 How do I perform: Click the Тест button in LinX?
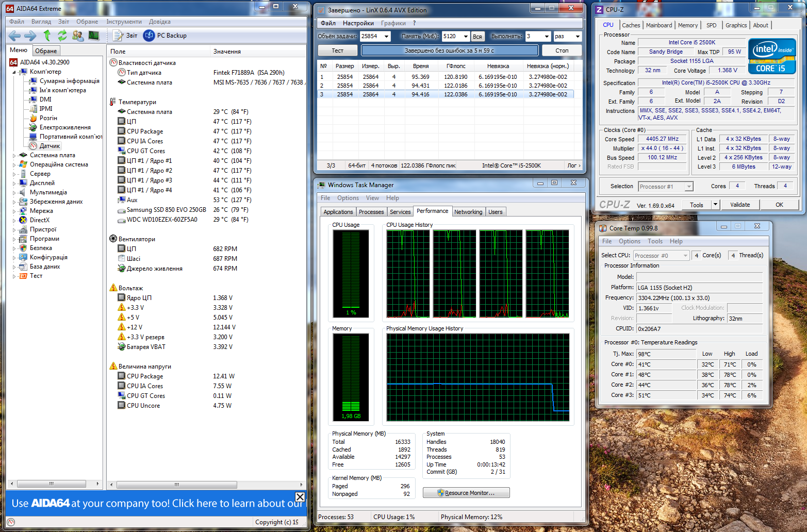[338, 51]
